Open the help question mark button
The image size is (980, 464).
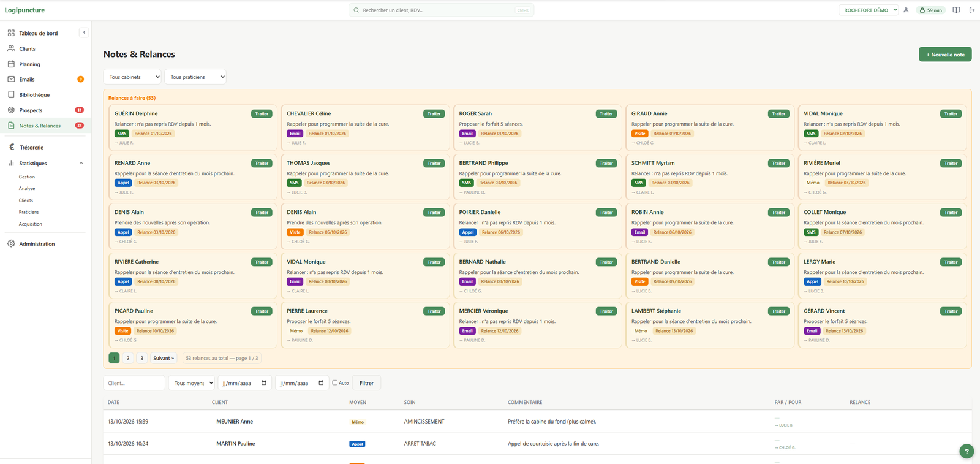[967, 451]
